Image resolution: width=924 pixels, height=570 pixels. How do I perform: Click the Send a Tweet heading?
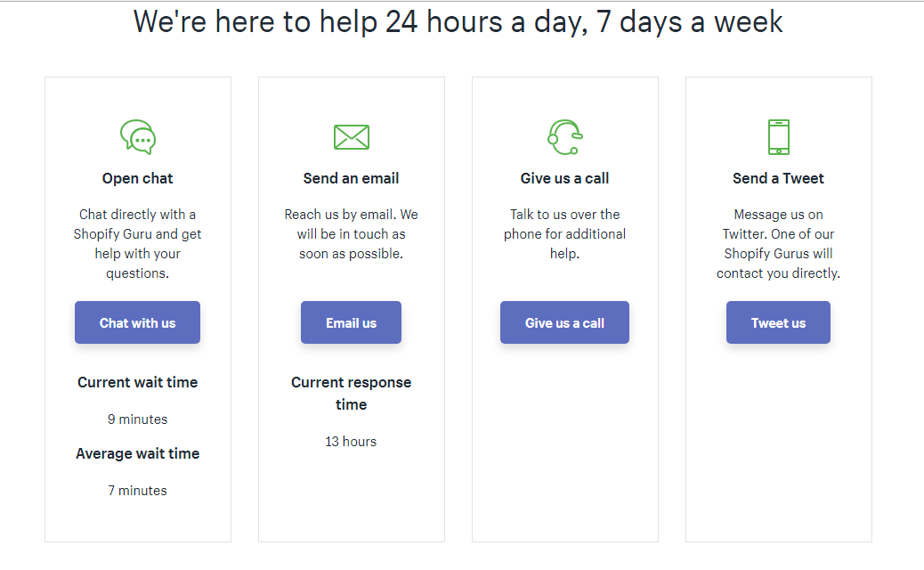778,178
